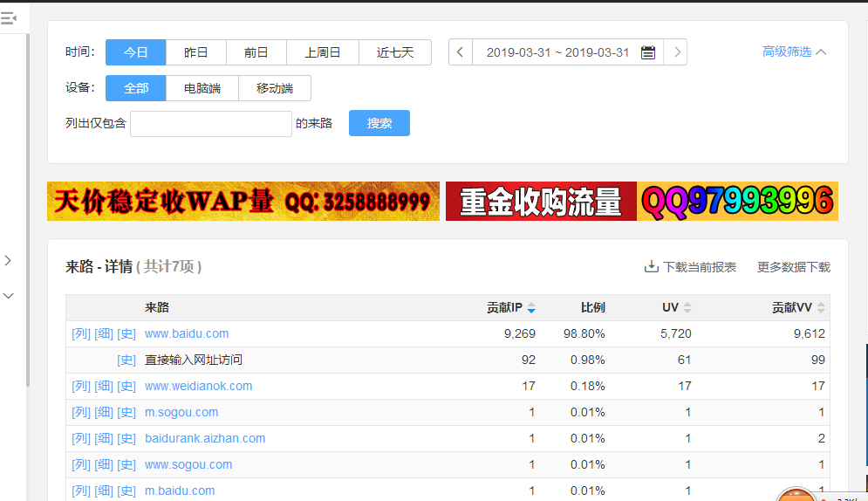Click the 98.80% ratio value

pyautogui.click(x=584, y=333)
